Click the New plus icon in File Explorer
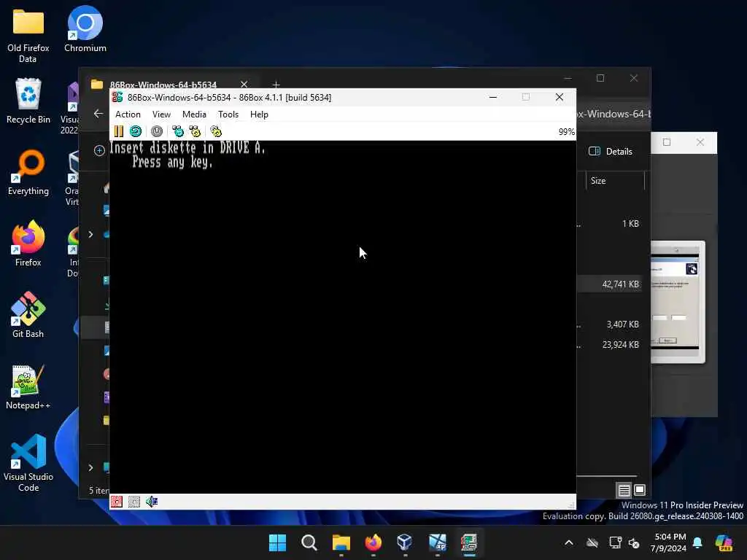The image size is (747, 560). (x=99, y=151)
